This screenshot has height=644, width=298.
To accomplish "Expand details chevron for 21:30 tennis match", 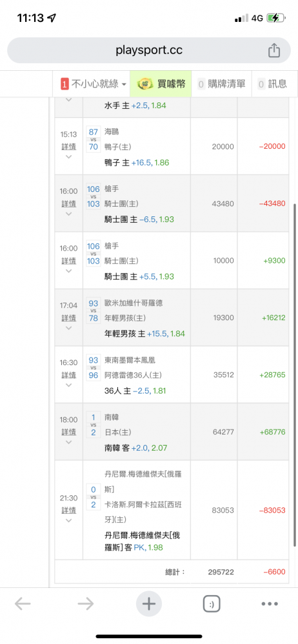I will point(69,520).
